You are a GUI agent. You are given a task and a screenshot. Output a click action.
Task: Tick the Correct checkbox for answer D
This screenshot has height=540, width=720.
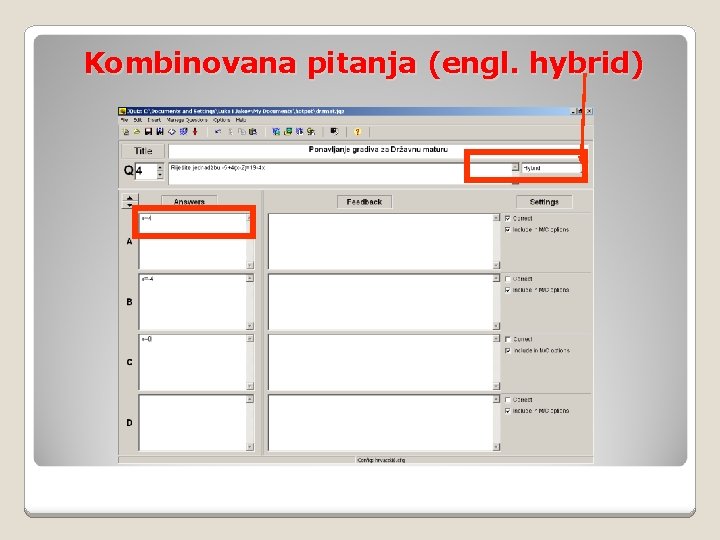click(507, 400)
